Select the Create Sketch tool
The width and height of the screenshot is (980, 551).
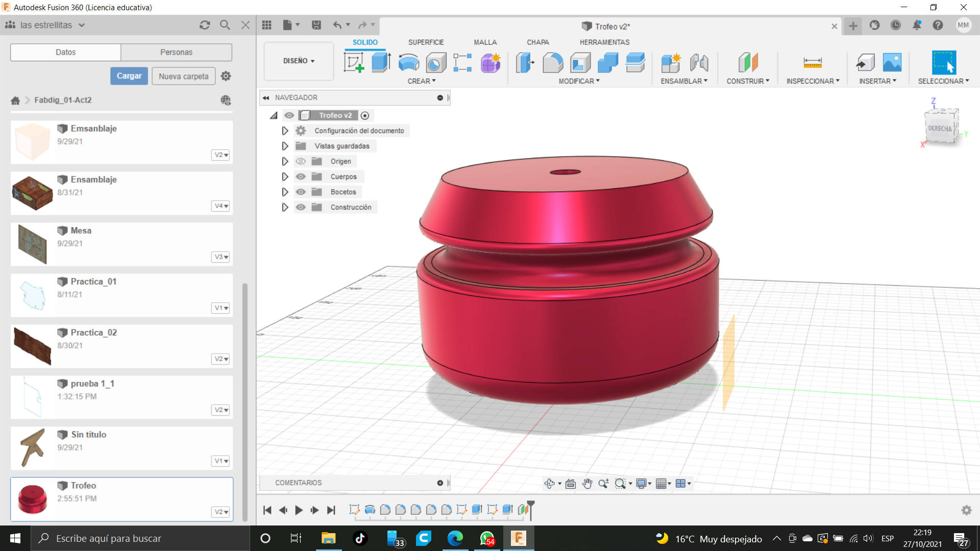point(354,63)
